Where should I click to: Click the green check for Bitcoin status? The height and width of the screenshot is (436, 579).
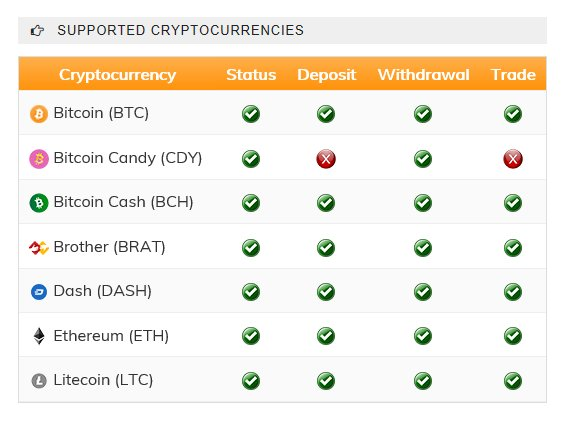point(251,114)
